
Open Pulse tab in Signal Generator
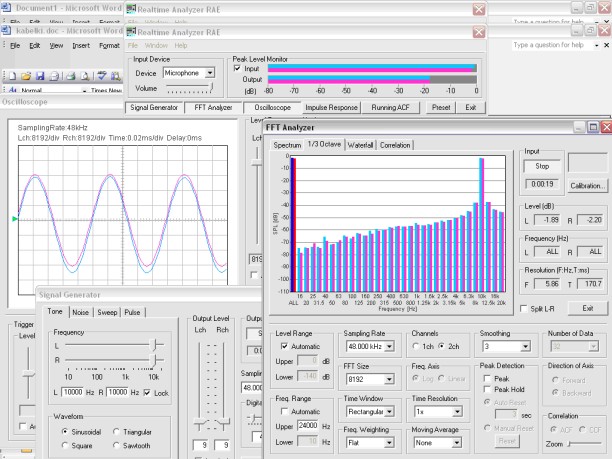(132, 312)
